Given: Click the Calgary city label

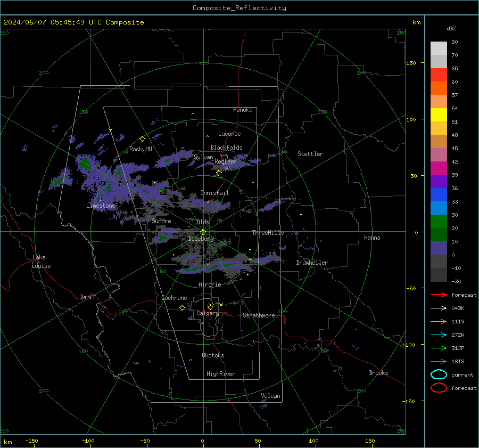Looking at the screenshot, I should (208, 313).
